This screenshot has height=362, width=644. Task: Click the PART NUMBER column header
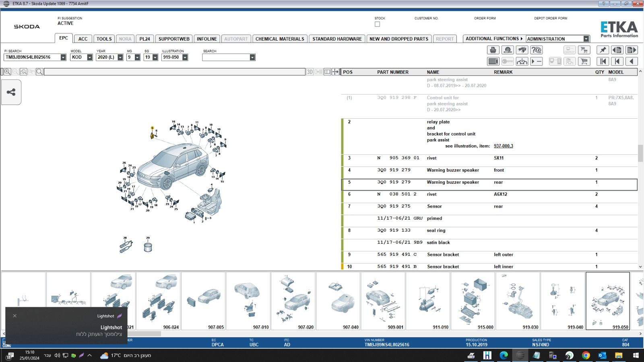[x=393, y=72]
